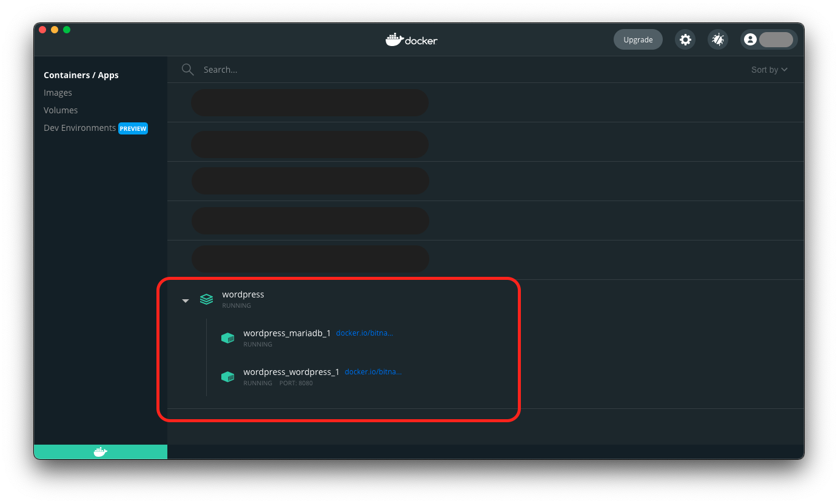Click the user account avatar icon
Viewport: 838px width, 504px height.
pyautogui.click(x=750, y=39)
